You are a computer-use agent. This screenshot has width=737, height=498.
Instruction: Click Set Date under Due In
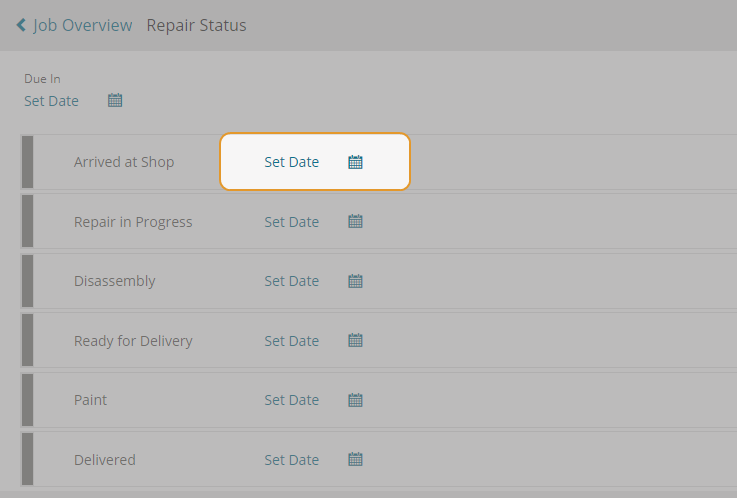pyautogui.click(x=51, y=101)
